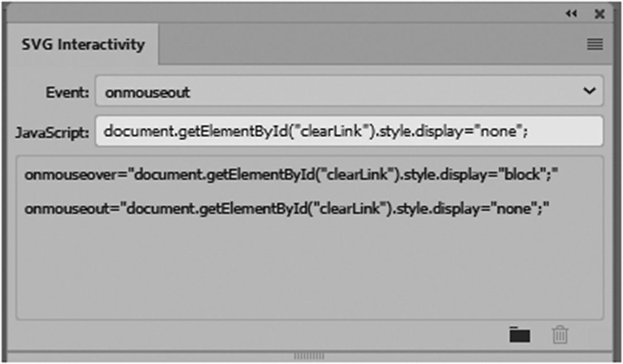
Task: Select the SVG Interactivity tab
Action: pyautogui.click(x=83, y=45)
